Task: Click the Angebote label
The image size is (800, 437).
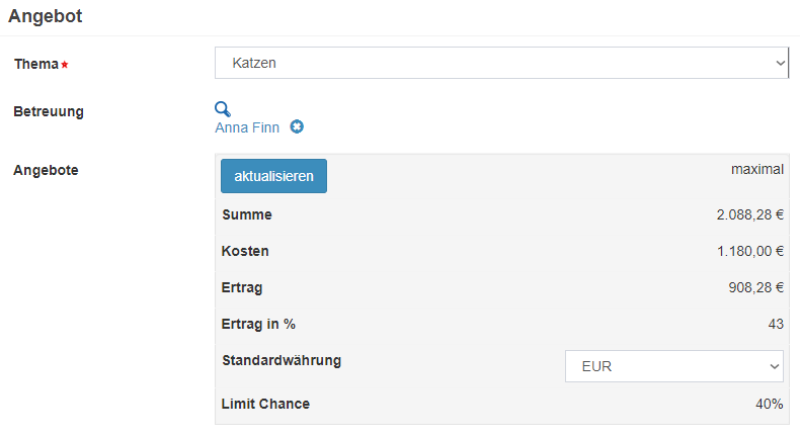Action: click(x=46, y=170)
